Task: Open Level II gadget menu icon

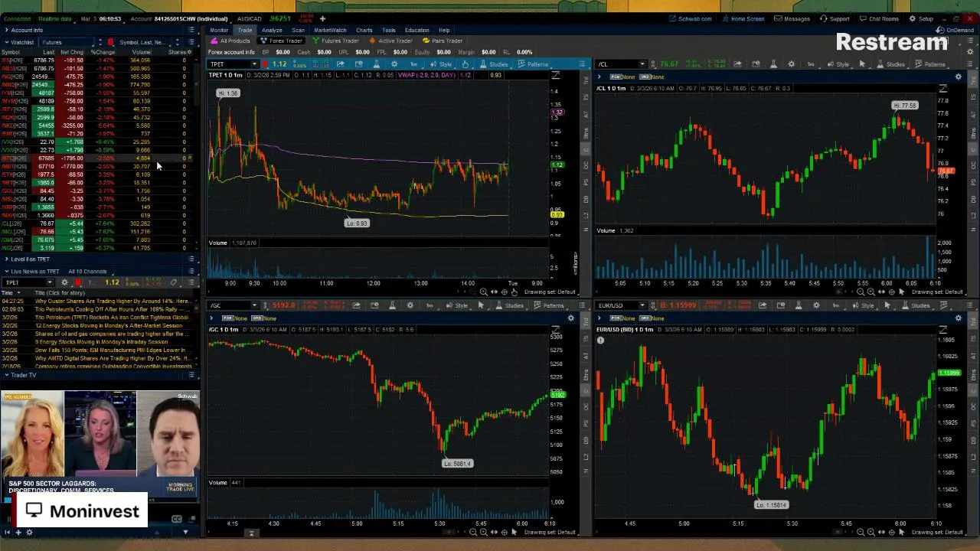Action: (191, 259)
